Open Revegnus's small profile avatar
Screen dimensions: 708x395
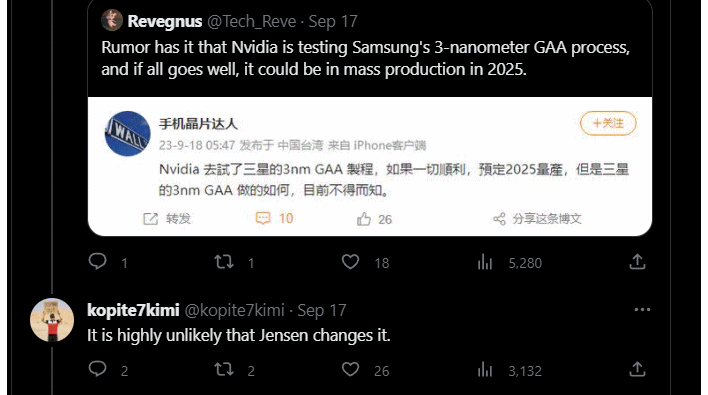pyautogui.click(x=112, y=20)
